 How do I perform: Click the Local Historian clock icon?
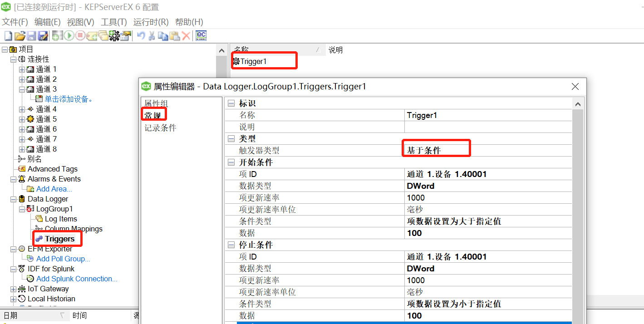pyautogui.click(x=22, y=299)
